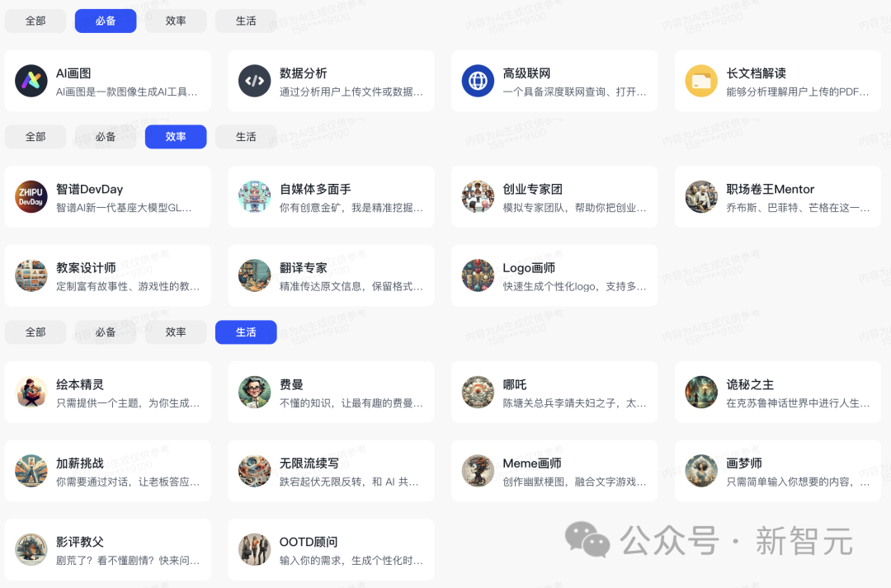Open the 加薪挑战 card

coord(107,471)
